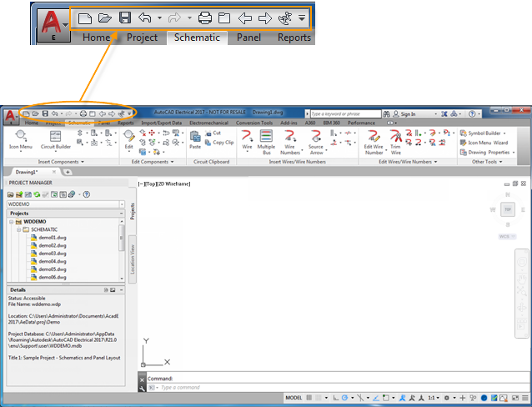Click Project Manager help icon
Image resolution: width=532 pixels, height=407 pixels.
pyautogui.click(x=87, y=194)
